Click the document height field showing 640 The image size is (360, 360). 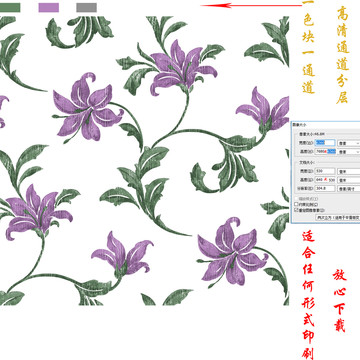point(325,180)
